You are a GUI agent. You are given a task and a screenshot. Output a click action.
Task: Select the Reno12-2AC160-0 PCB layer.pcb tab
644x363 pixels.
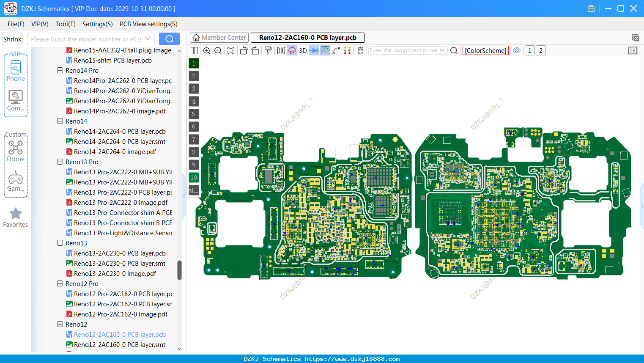tap(308, 38)
